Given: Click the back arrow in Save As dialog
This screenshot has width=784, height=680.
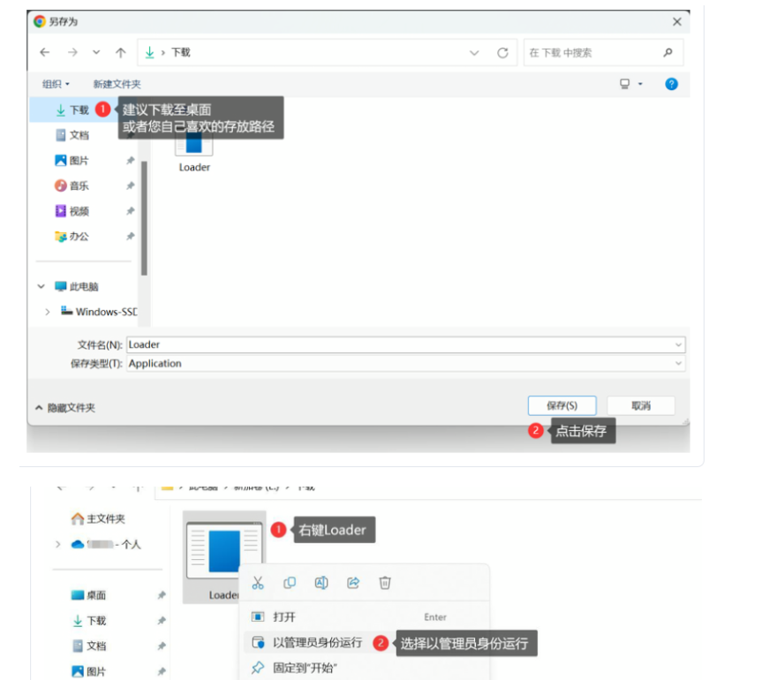Looking at the screenshot, I should click(x=45, y=53).
